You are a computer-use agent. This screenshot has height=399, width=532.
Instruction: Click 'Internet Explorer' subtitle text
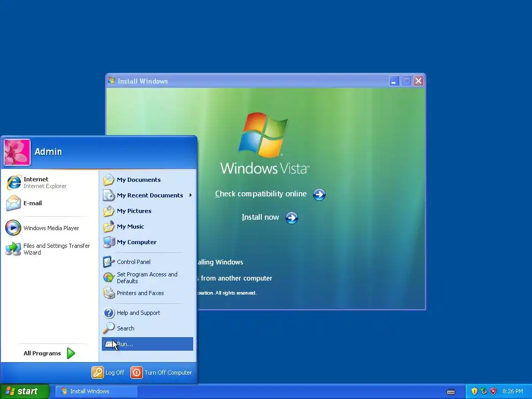45,187
